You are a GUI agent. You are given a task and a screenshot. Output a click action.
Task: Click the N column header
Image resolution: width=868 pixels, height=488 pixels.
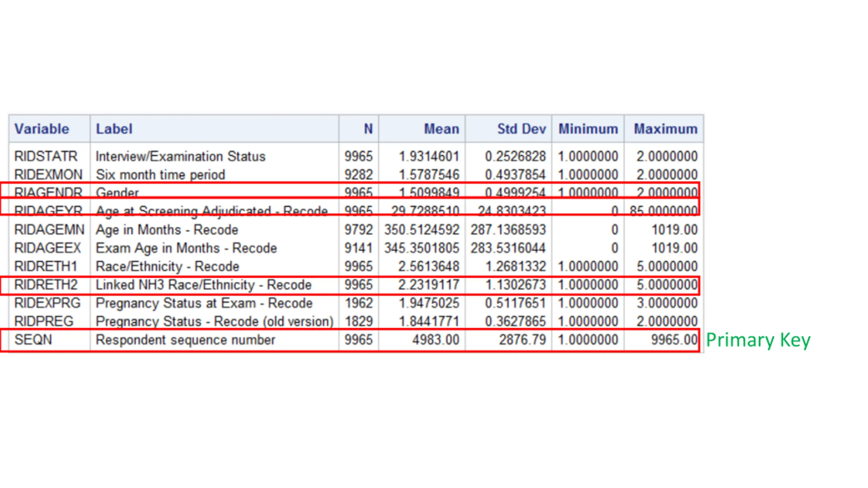[359, 129]
